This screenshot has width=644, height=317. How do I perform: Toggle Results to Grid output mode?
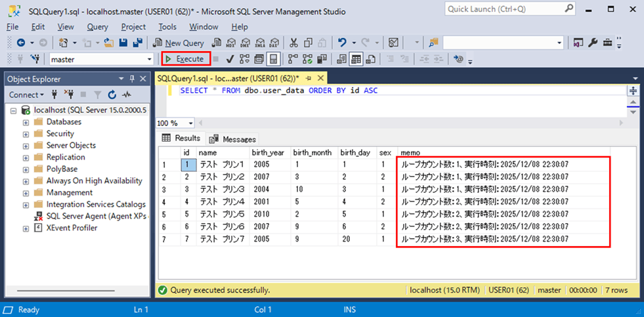pyautogui.click(x=356, y=59)
